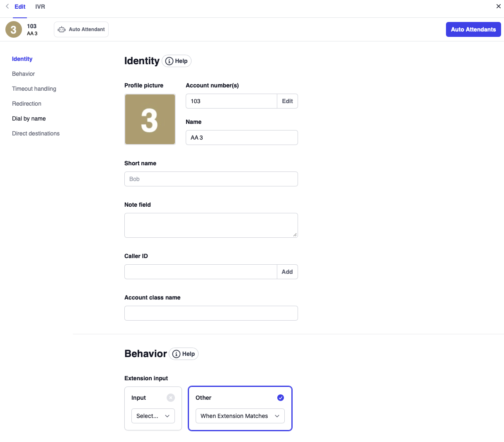Go to Timeout handling in sidebar
The image size is (504, 442).
click(x=34, y=89)
